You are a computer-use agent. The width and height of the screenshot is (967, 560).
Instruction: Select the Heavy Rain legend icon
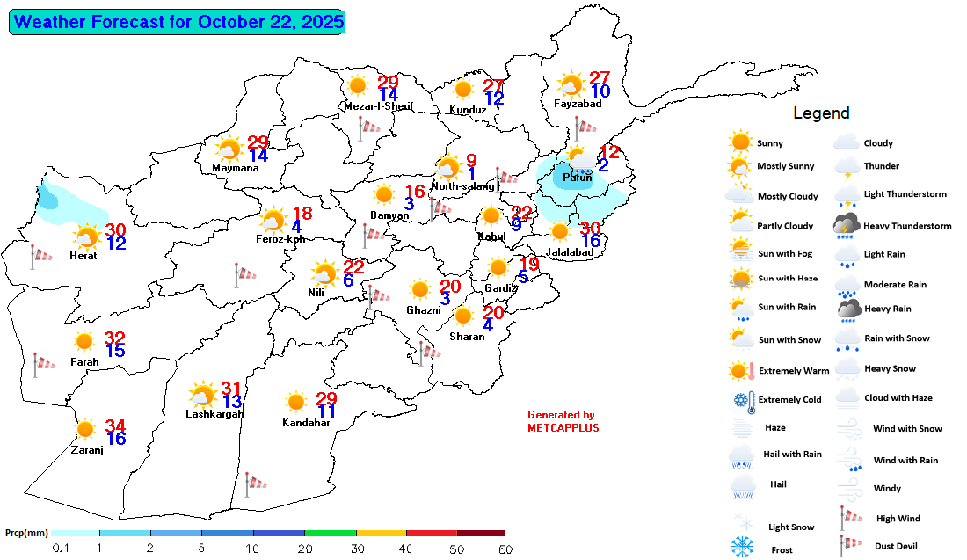pos(848,309)
